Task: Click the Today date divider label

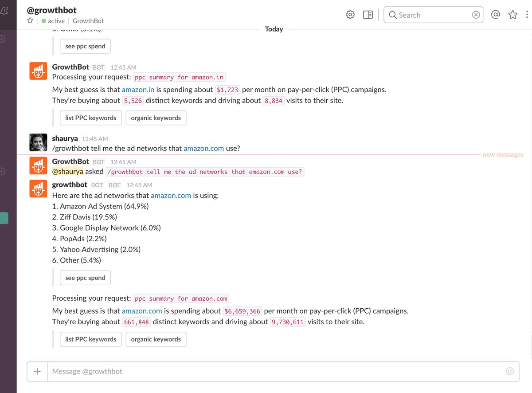Action: (x=274, y=29)
